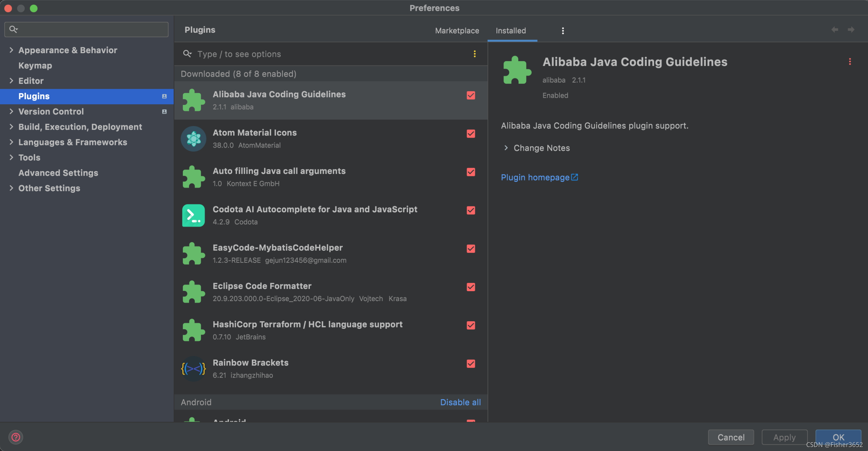The width and height of the screenshot is (868, 451).
Task: Click the Auto filling Java call arguments plugin icon
Action: coord(194,177)
